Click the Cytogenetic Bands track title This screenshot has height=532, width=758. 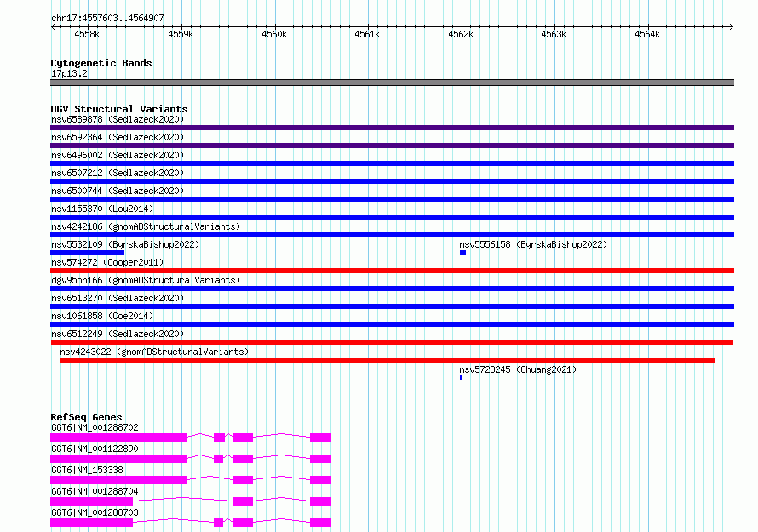click(x=101, y=63)
